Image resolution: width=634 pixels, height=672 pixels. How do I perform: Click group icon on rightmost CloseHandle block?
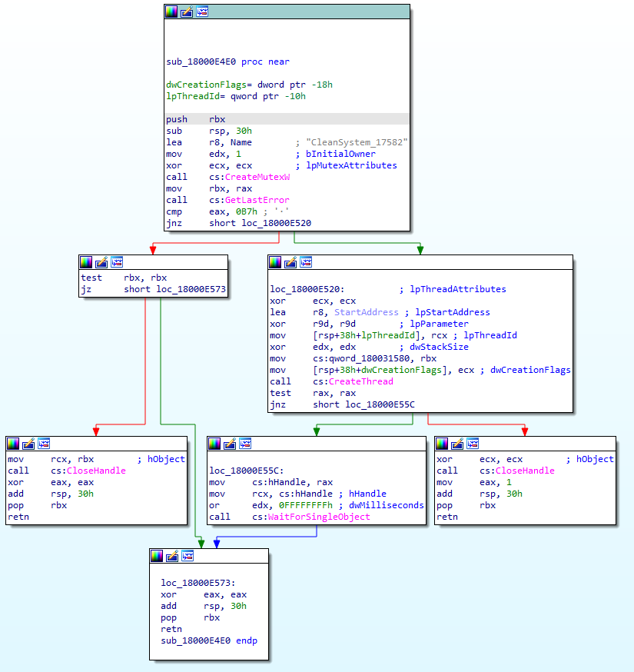tap(473, 444)
